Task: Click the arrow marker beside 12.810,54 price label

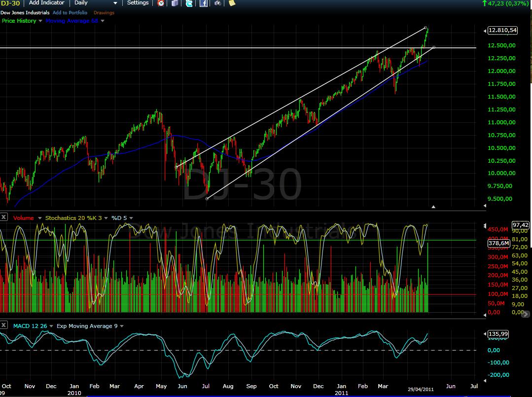Action: pyautogui.click(x=485, y=31)
